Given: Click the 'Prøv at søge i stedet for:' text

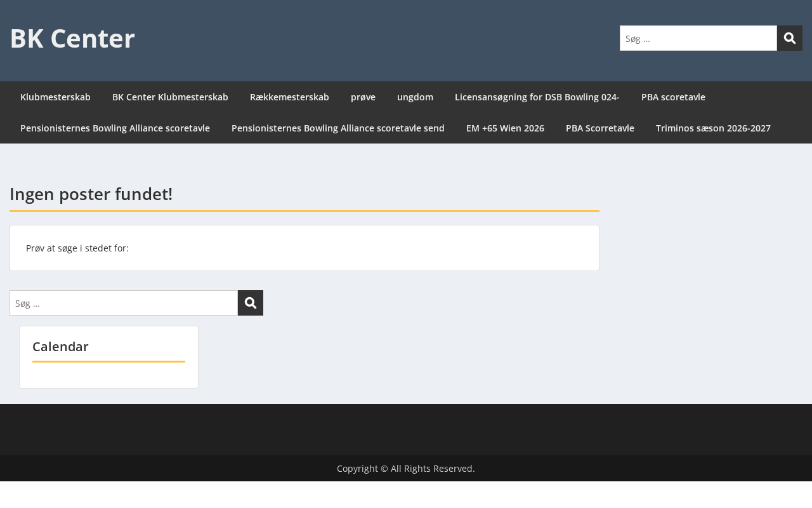Looking at the screenshot, I should (77, 248).
